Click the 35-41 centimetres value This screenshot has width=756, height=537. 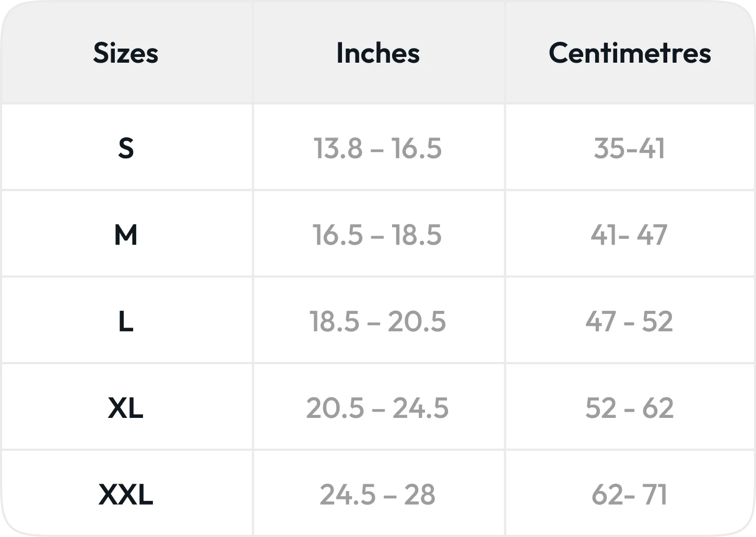pos(630,148)
